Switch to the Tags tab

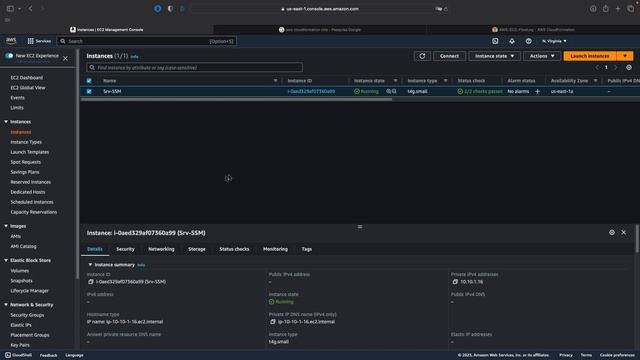click(307, 249)
